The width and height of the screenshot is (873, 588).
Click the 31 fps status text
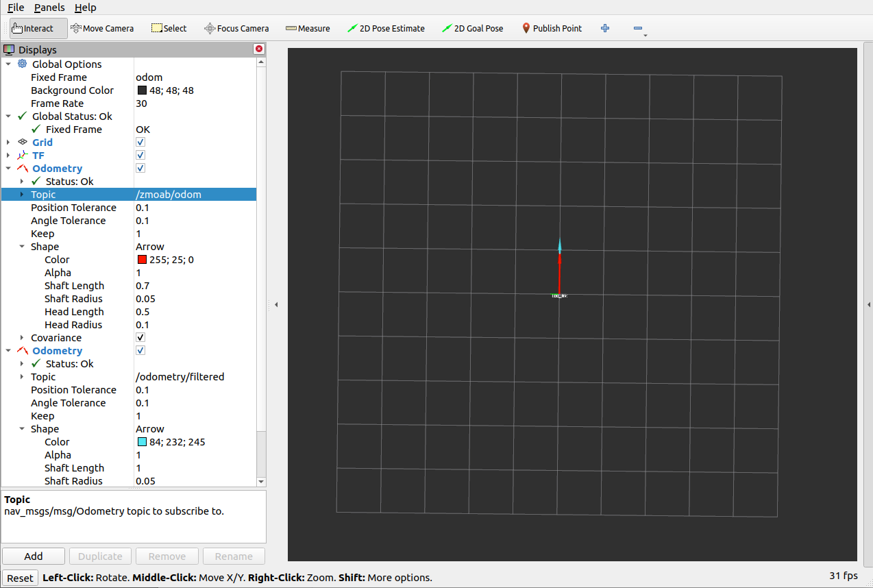coord(843,576)
